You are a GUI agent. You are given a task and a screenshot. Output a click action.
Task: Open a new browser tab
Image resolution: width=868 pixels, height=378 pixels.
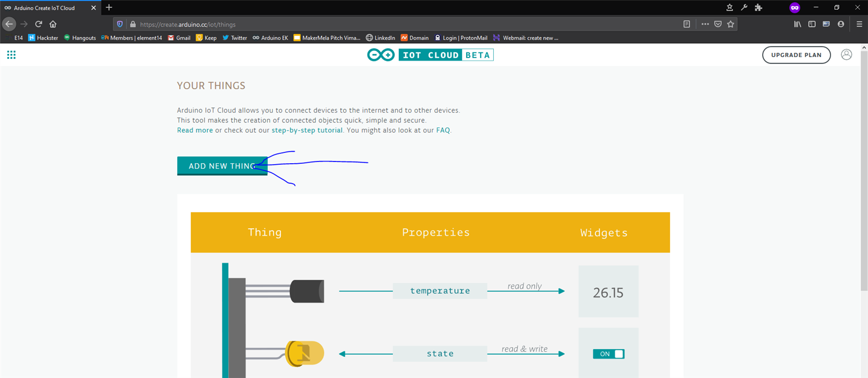[x=109, y=8]
